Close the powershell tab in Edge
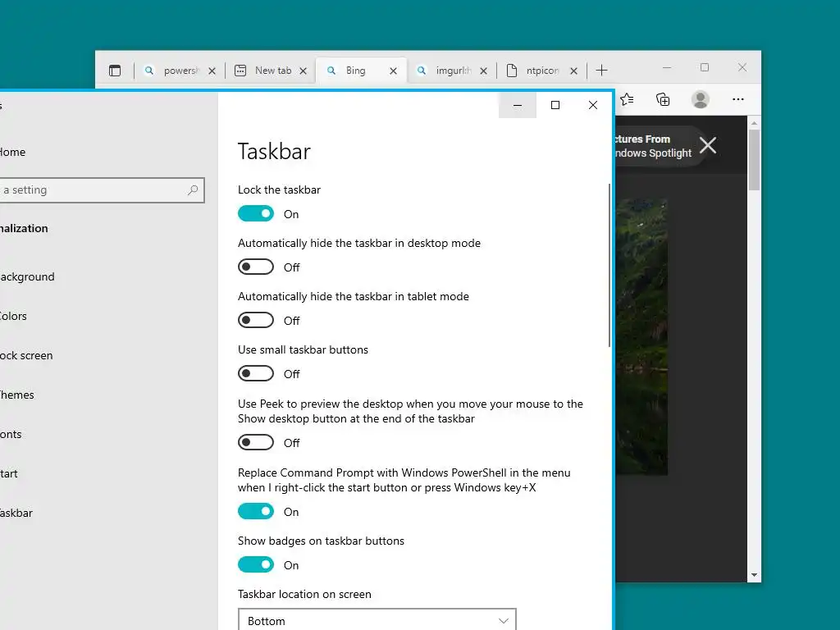This screenshot has height=630, width=840. pos(212,71)
